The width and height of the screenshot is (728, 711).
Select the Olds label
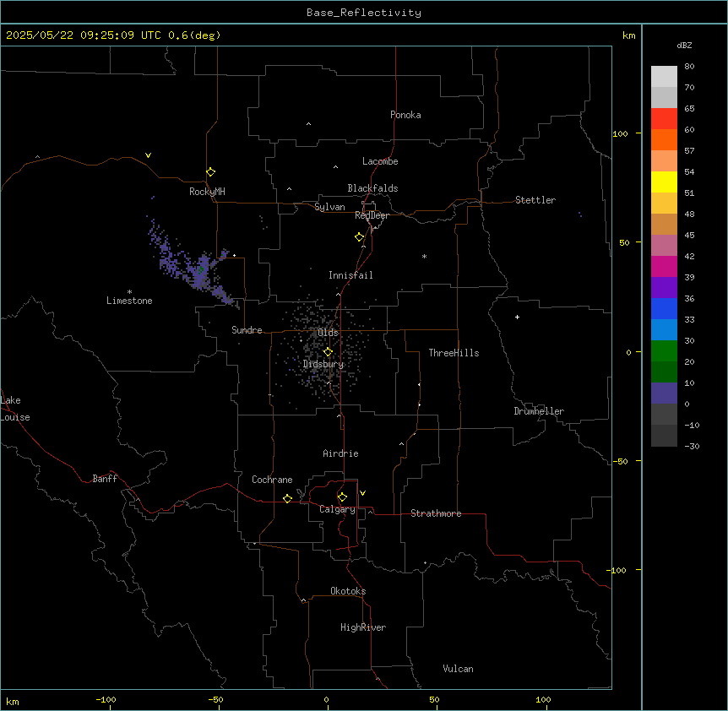[x=328, y=333]
